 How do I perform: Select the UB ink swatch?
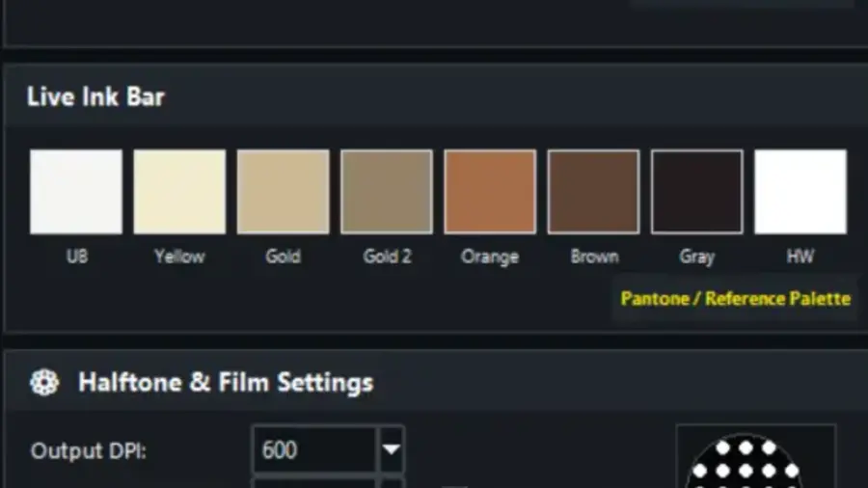pyautogui.click(x=76, y=191)
